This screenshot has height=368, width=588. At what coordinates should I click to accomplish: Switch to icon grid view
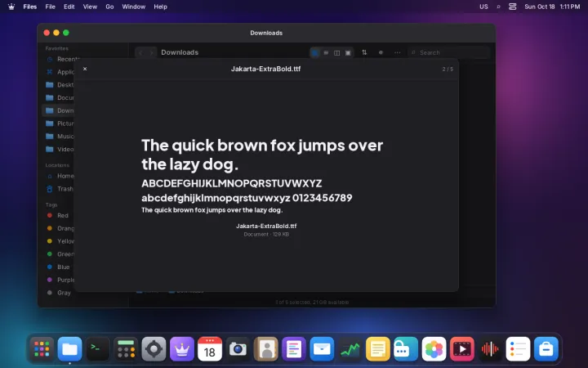[x=315, y=52]
